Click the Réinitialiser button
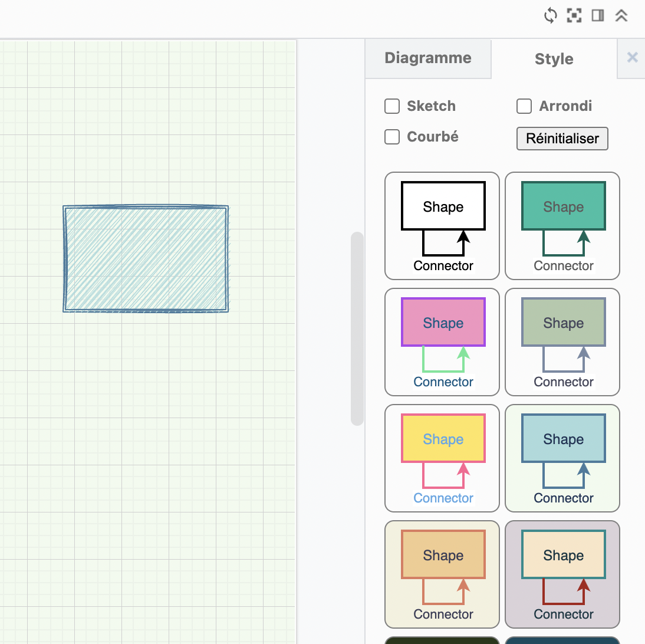 [x=562, y=139]
